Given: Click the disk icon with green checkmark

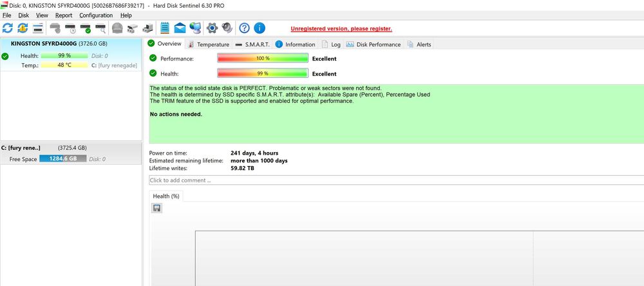Looking at the screenshot, I should pos(86,28).
